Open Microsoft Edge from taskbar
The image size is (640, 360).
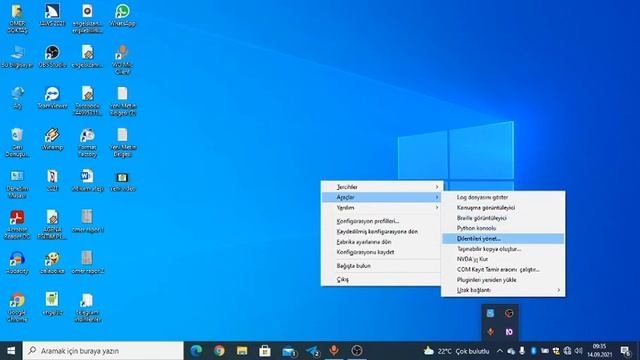click(196, 351)
